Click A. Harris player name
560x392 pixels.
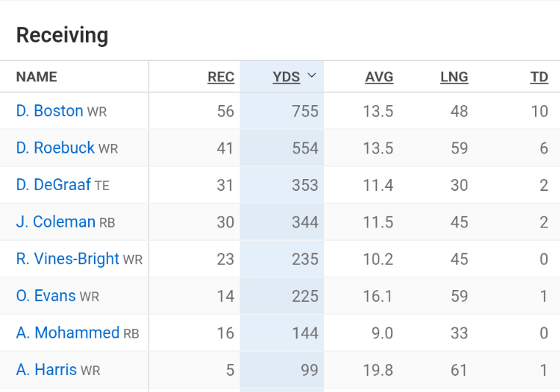click(46, 369)
